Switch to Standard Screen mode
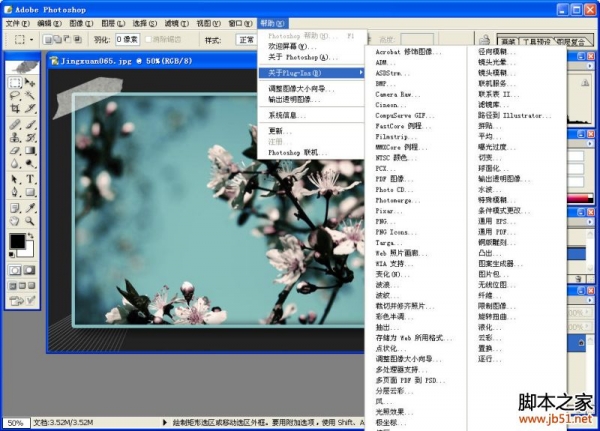 coord(13,286)
